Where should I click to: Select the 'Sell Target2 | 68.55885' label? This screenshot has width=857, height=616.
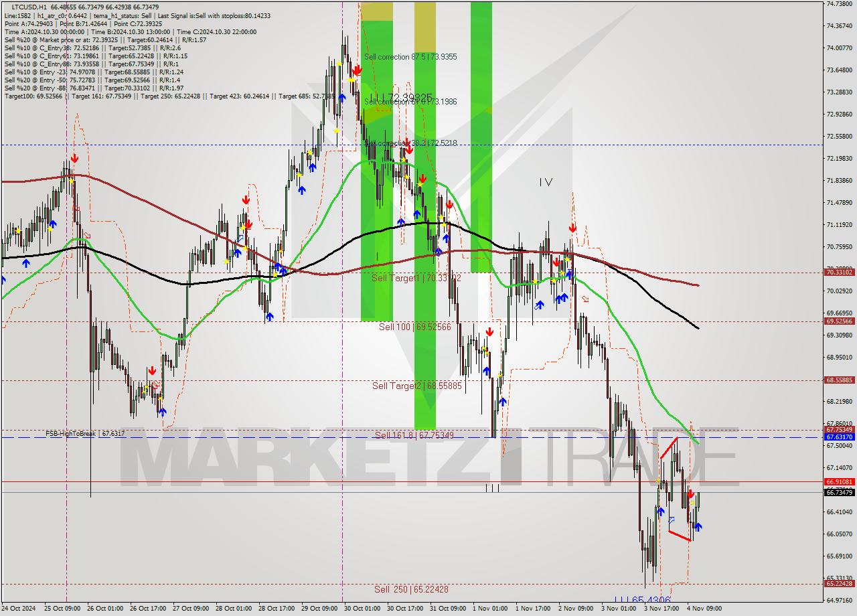[416, 386]
